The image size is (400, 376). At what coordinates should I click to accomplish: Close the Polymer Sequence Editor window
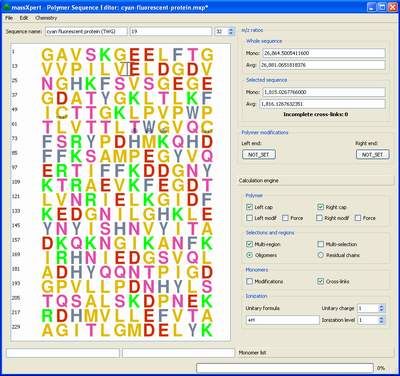click(393, 7)
